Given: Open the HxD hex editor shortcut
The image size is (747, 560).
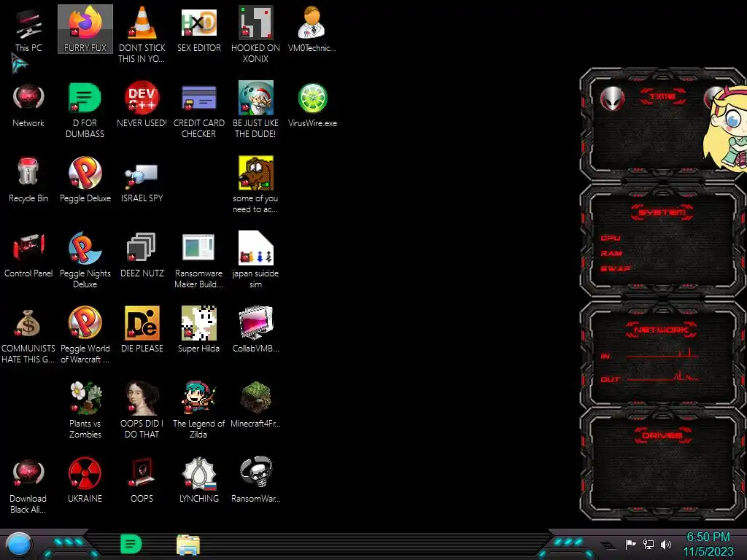Looking at the screenshot, I should click(x=198, y=29).
